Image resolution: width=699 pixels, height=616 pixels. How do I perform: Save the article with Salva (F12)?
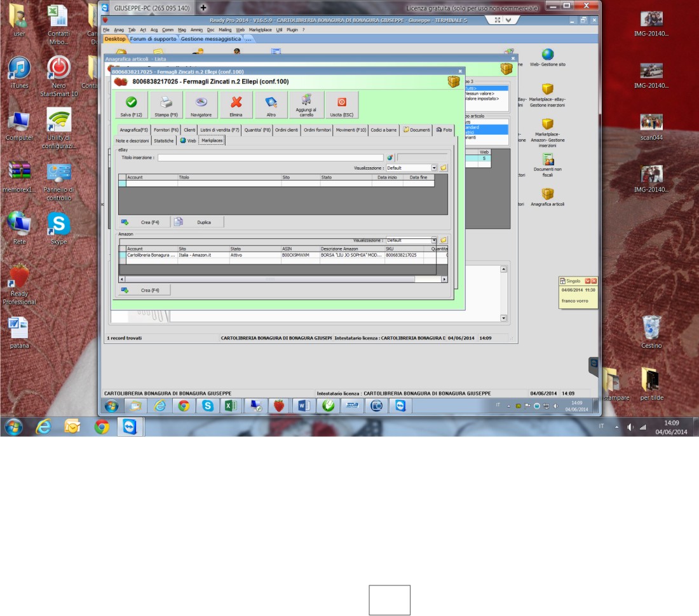[x=131, y=106]
